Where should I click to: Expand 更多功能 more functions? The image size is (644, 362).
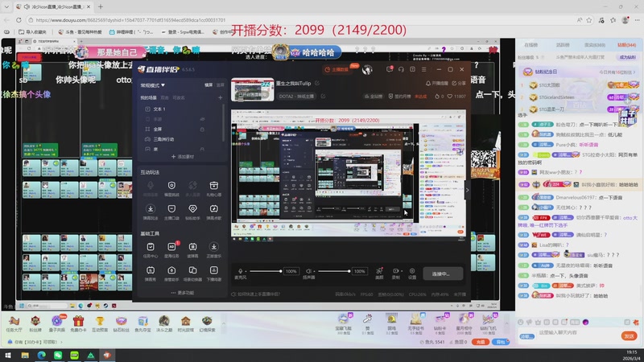(x=183, y=293)
